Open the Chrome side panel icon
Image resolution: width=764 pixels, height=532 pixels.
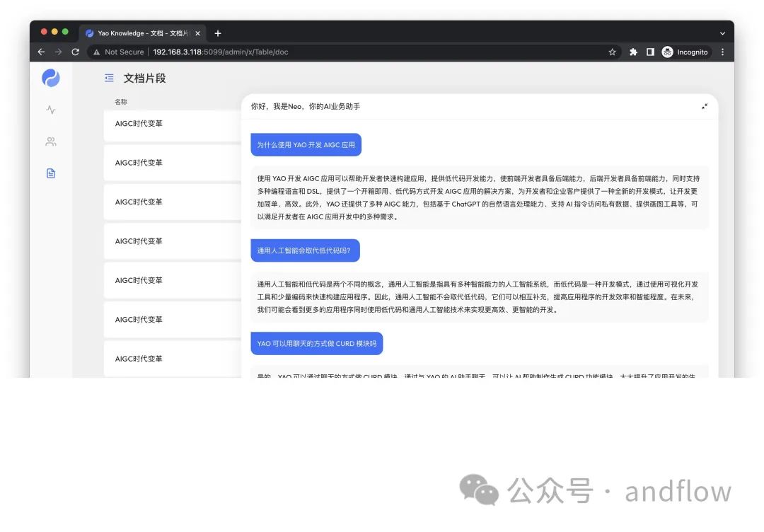coord(649,52)
